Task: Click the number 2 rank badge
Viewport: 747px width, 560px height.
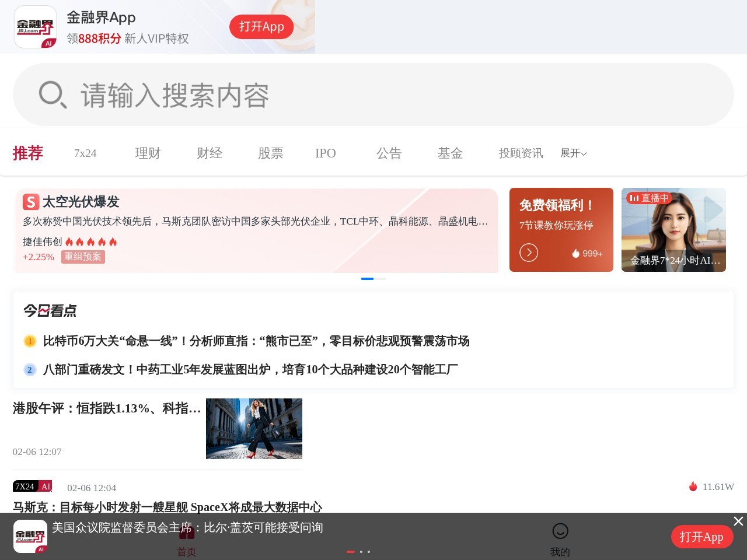Action: [x=30, y=370]
